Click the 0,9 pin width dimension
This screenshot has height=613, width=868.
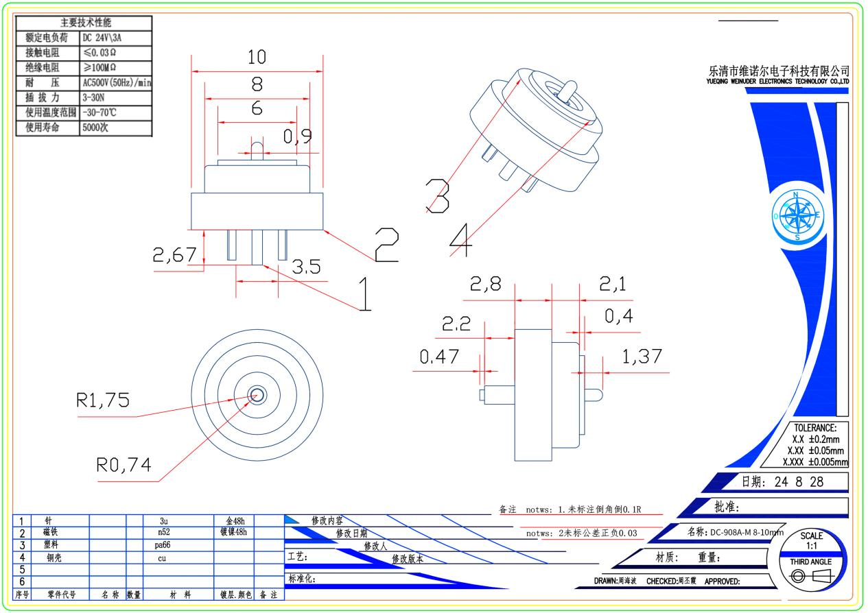click(x=298, y=136)
